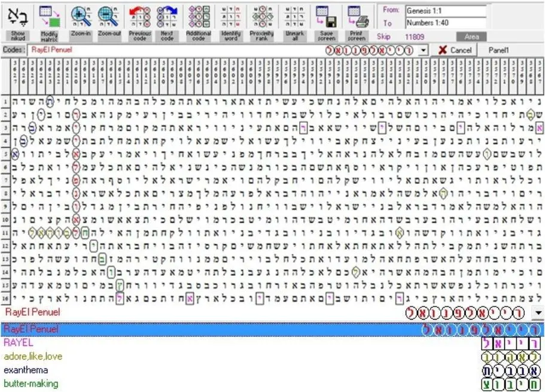Select the Identify word tool
This screenshot has height=392, width=545.
[231, 17]
